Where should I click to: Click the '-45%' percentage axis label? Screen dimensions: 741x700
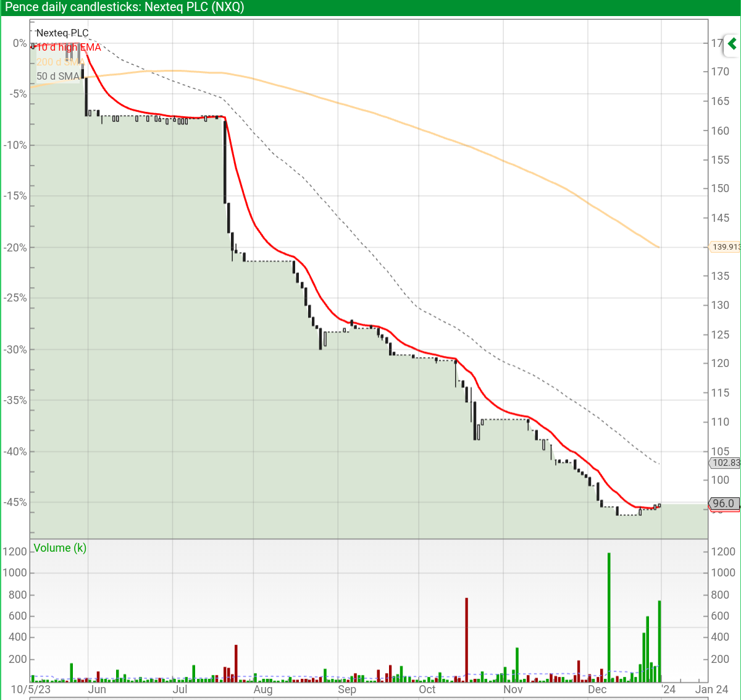pyautogui.click(x=15, y=502)
